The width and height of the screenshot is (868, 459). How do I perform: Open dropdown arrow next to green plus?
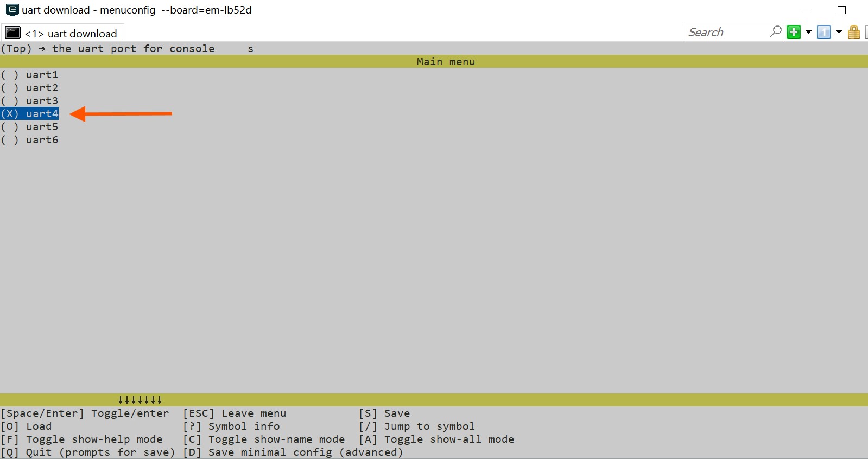click(x=808, y=32)
